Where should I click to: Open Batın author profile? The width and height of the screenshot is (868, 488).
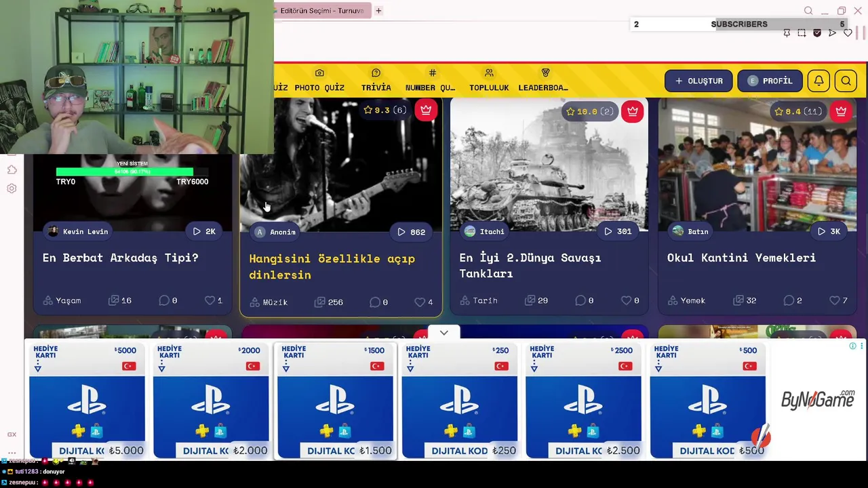click(690, 232)
